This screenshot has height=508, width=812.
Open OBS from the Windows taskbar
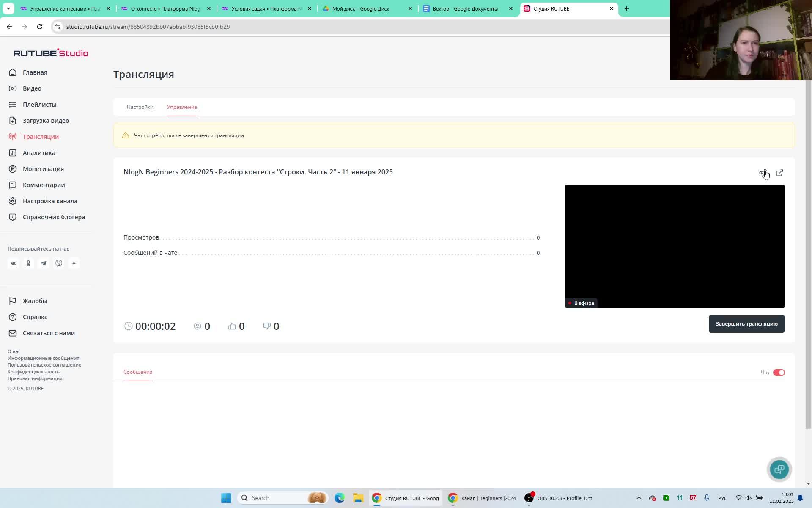tap(558, 498)
